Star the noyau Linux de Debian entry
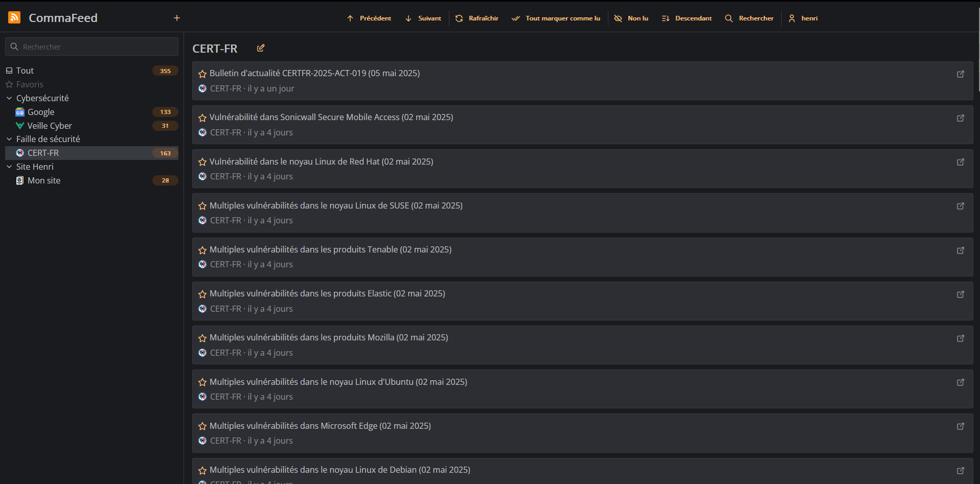 tap(202, 470)
